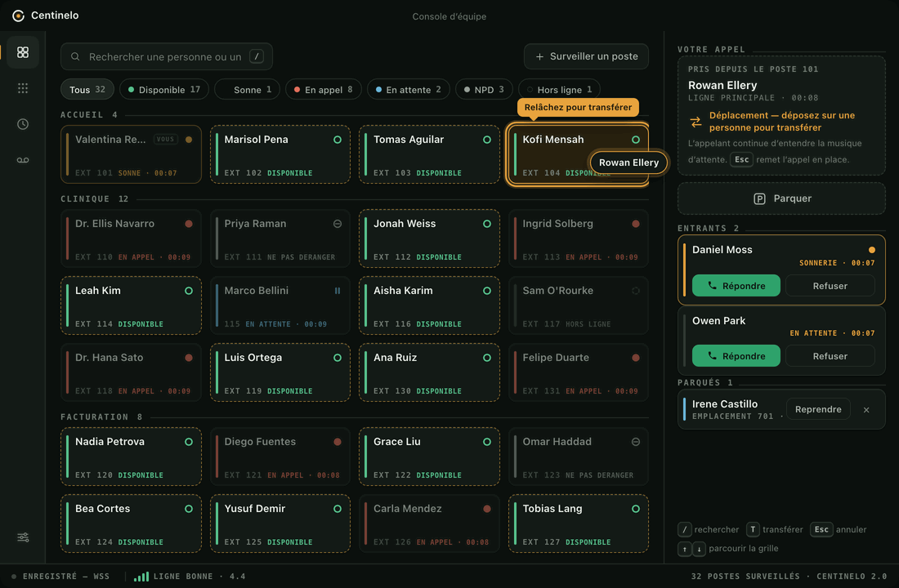Answer Owen Park's waiting call

coord(736,356)
